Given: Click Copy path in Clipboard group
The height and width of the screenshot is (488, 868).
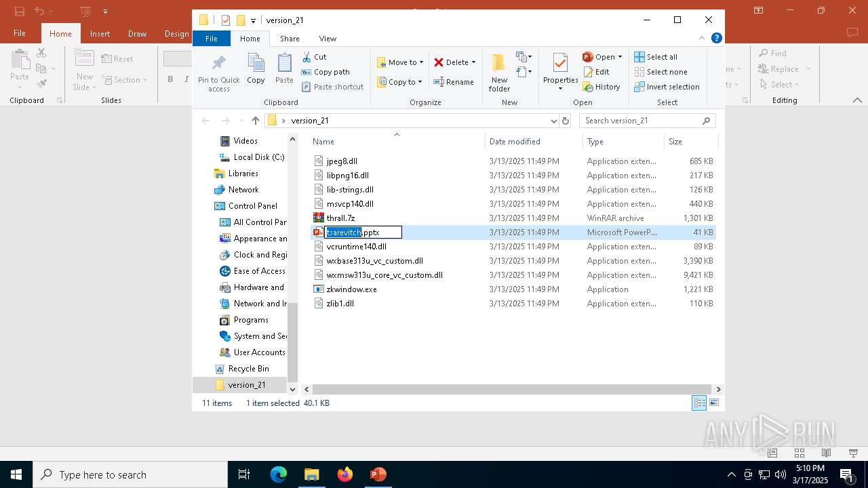Looking at the screenshot, I should pyautogui.click(x=325, y=72).
